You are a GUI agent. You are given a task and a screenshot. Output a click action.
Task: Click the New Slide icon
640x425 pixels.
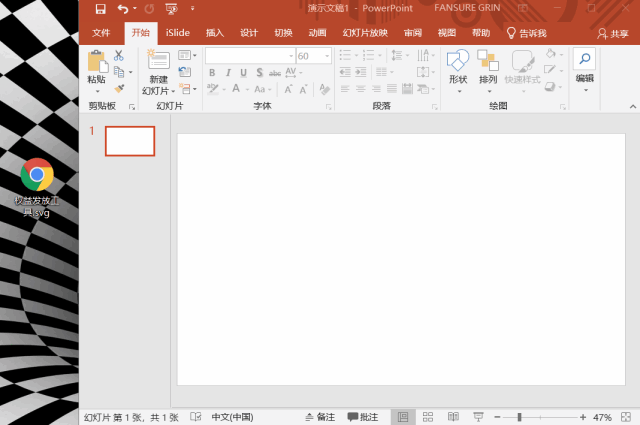pyautogui.click(x=158, y=60)
